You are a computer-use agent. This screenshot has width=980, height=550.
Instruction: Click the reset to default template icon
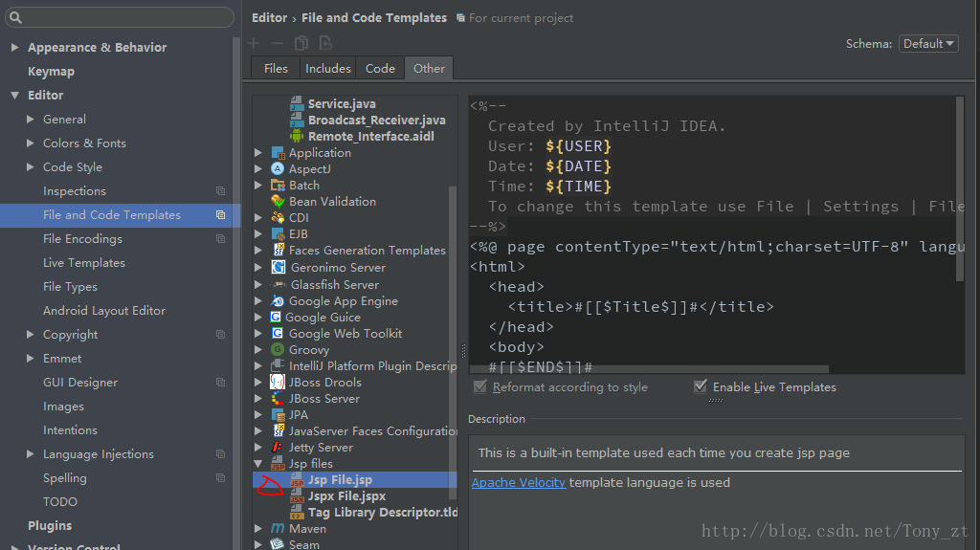point(325,43)
